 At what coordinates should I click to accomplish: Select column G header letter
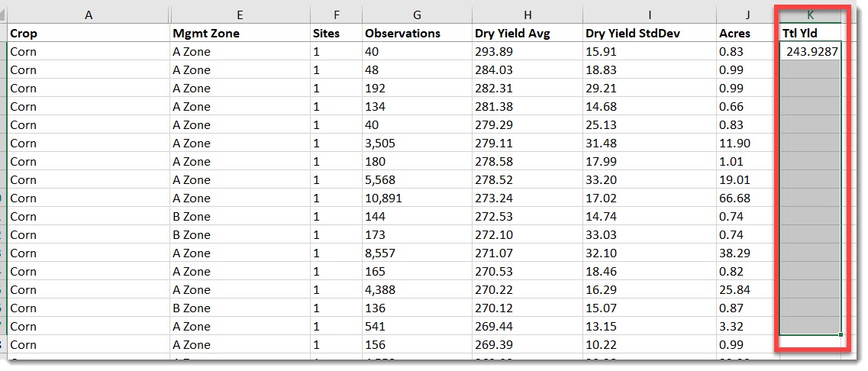pyautogui.click(x=416, y=15)
